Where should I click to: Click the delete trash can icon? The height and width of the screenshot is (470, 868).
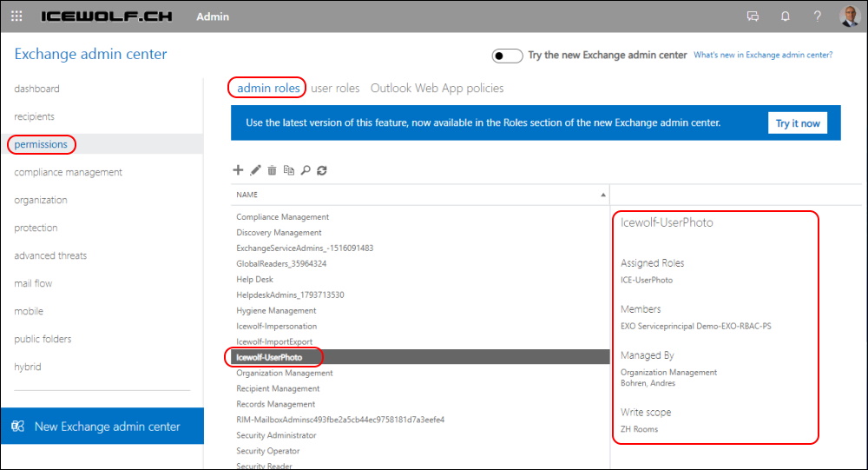click(x=272, y=170)
